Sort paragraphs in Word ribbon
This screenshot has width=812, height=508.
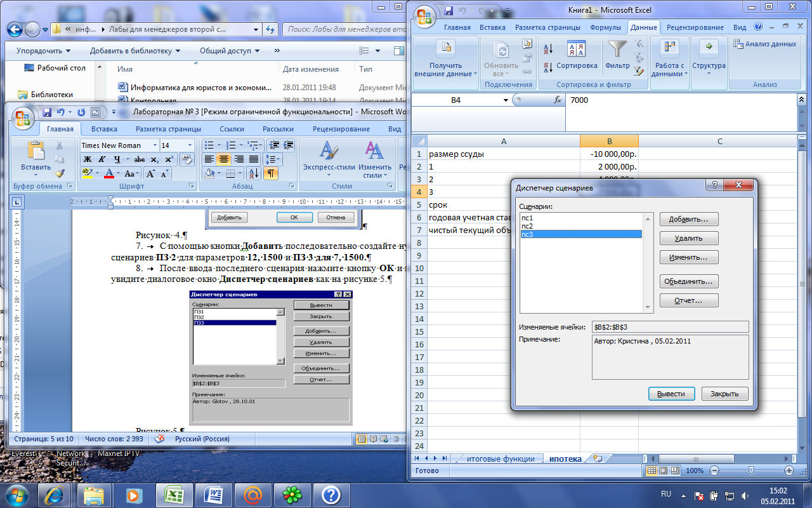coord(253,173)
